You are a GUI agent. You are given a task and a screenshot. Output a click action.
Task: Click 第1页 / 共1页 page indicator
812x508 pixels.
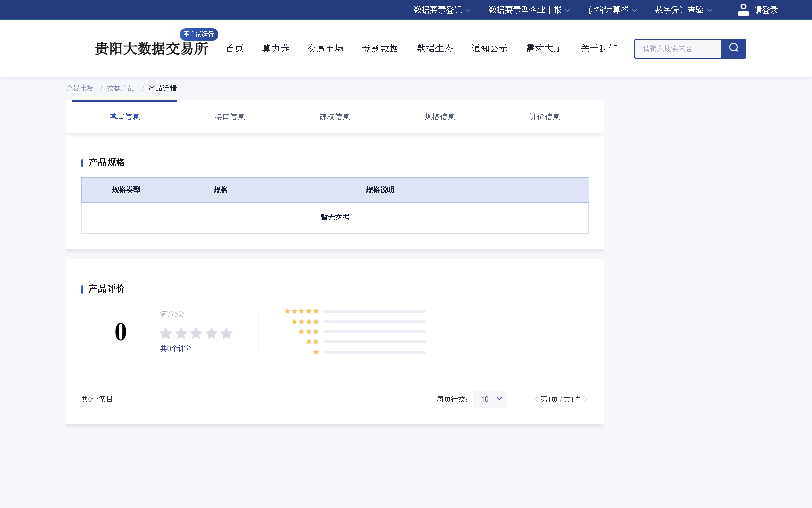(561, 399)
